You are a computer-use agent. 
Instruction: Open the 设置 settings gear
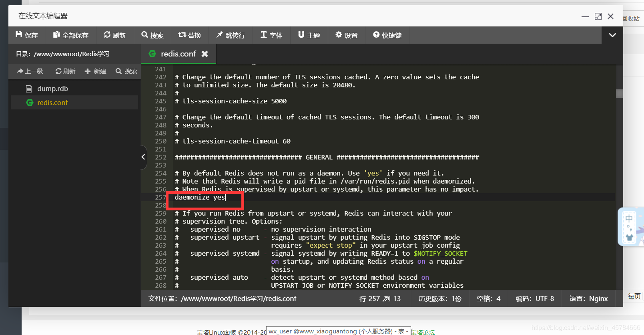347,35
